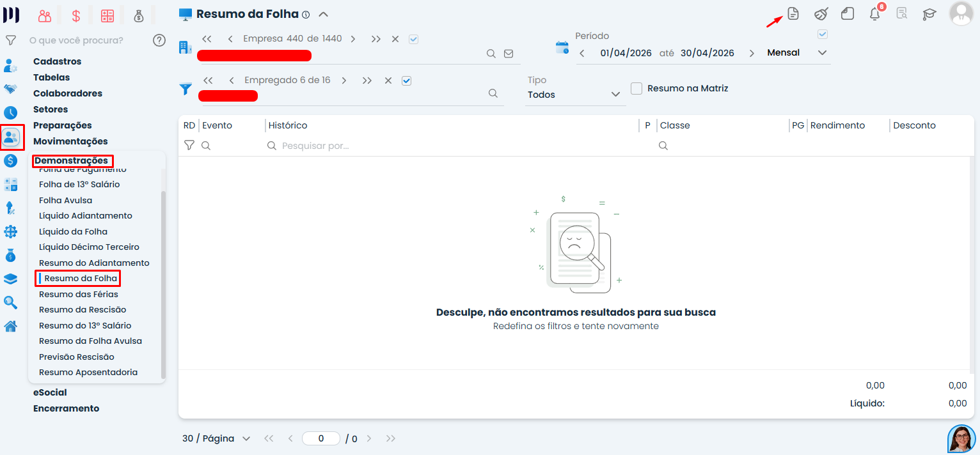Open Resumo da Rescisão item

83,309
